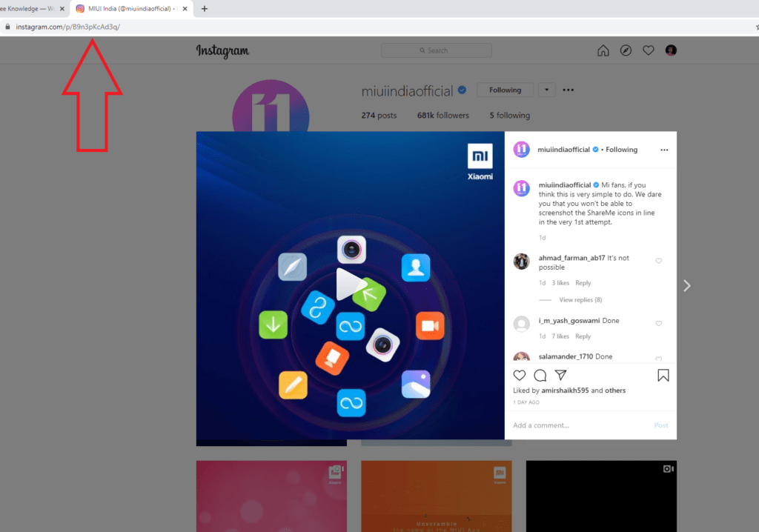This screenshot has width=759, height=532.
Task: Reply to ahmad_farman_ab17's comment
Action: 583,283
